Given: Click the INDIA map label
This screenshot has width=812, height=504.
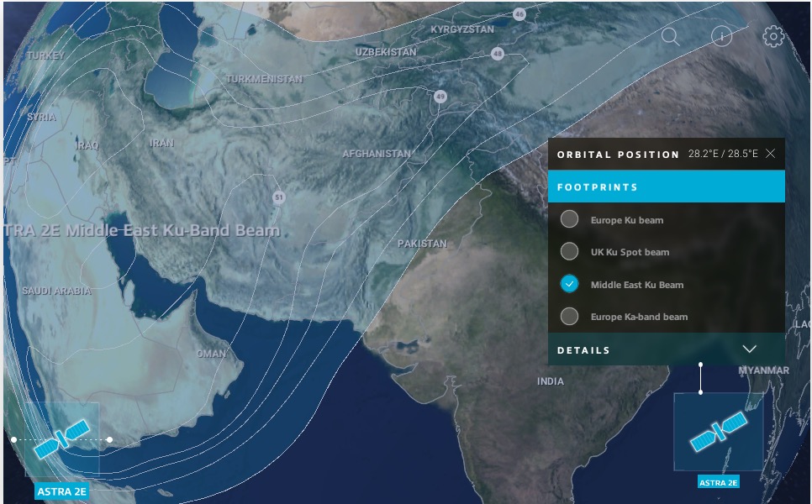Looking at the screenshot, I should coord(550,381).
